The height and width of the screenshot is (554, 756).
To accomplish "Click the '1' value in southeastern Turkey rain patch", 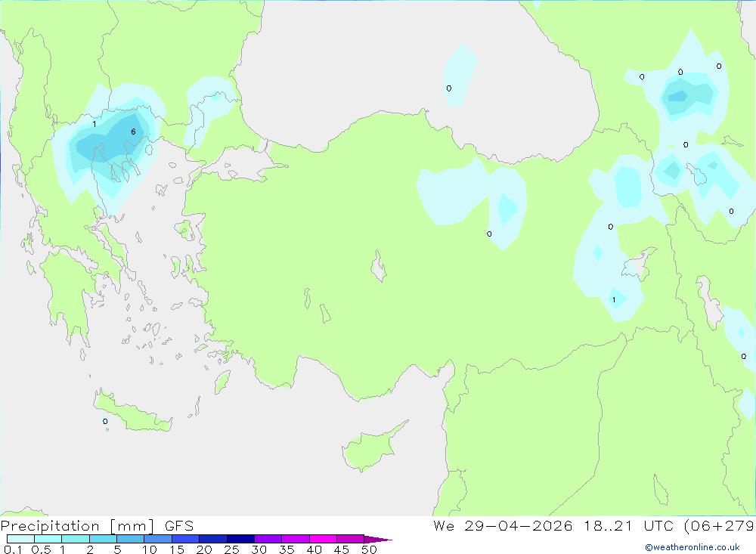I will pyautogui.click(x=614, y=300).
